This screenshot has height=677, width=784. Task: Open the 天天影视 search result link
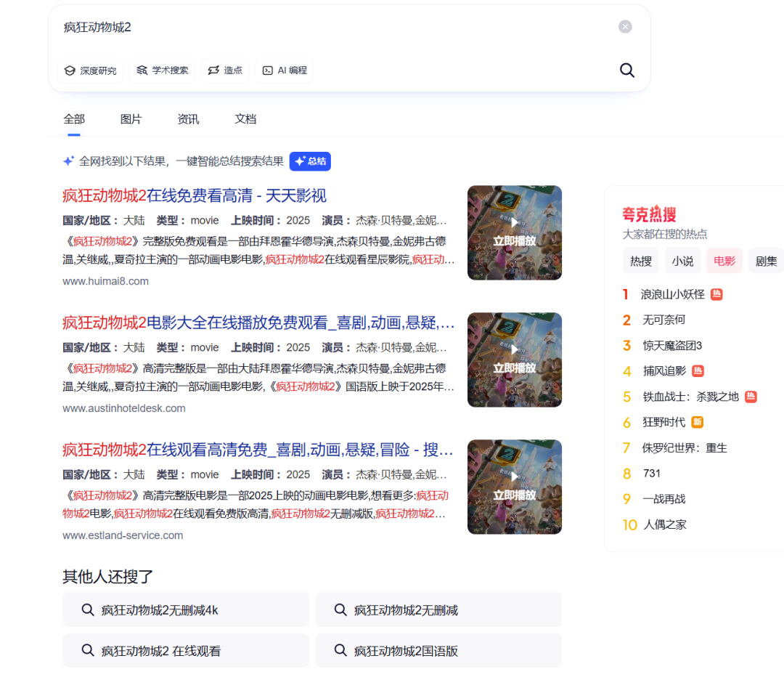pyautogui.click(x=254, y=196)
